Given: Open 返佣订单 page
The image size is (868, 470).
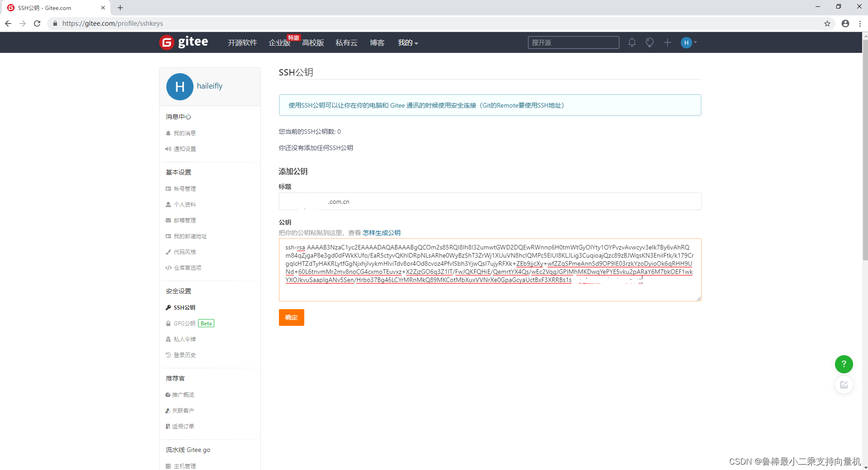Looking at the screenshot, I should pos(180,426).
